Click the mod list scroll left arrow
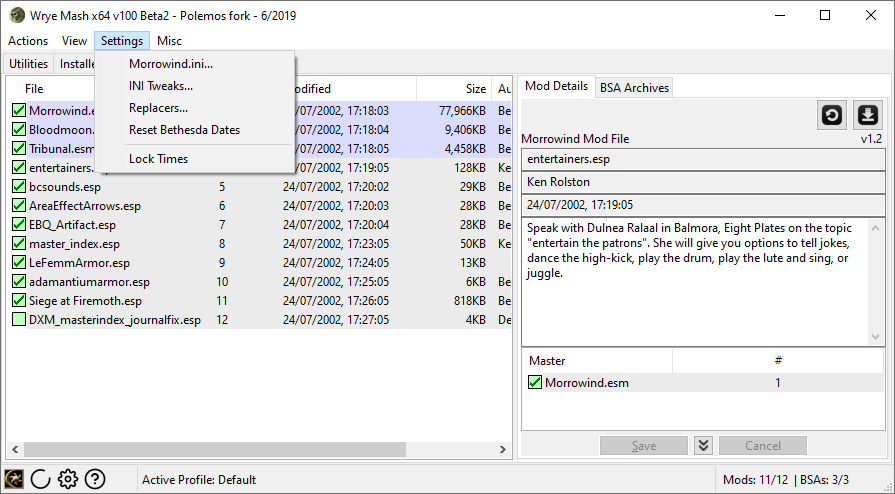The height and width of the screenshot is (494, 895). point(15,449)
